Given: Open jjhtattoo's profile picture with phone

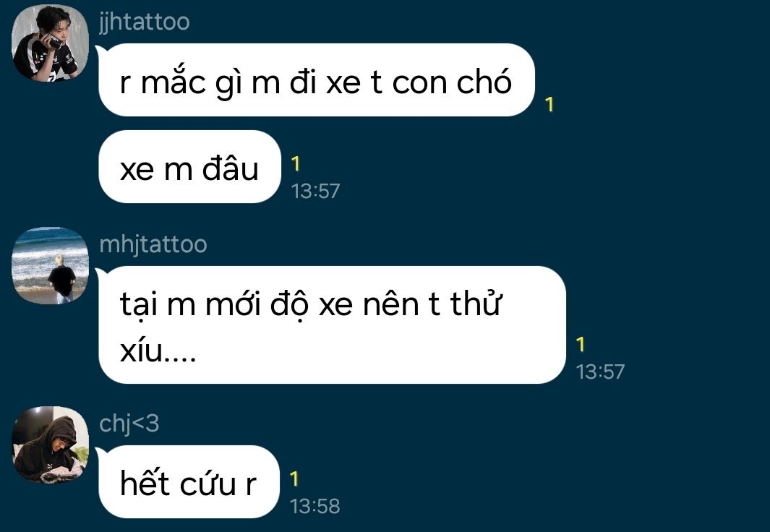Looking at the screenshot, I should pyautogui.click(x=50, y=43).
